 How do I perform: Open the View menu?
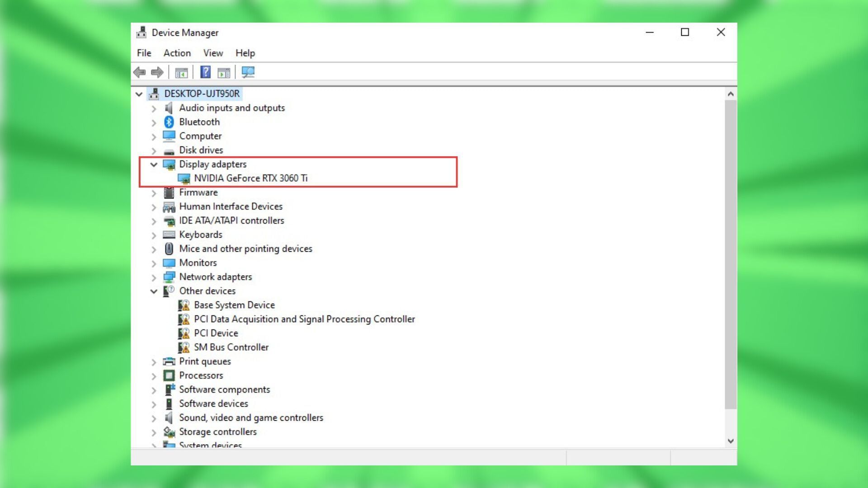point(213,53)
